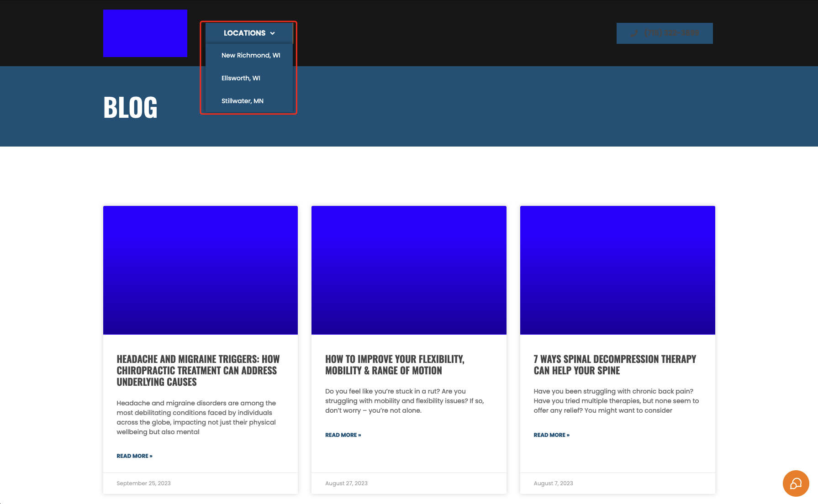
Task: Open How to Improve Your Flexibility title
Action: [x=395, y=365]
